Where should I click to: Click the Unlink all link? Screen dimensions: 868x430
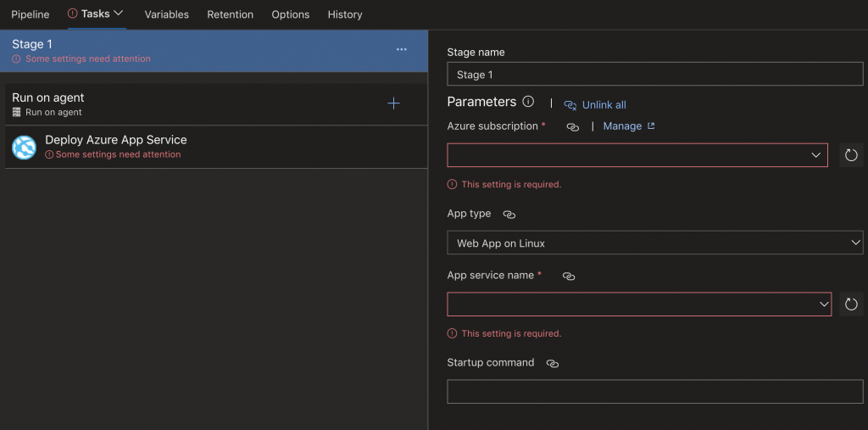tap(604, 105)
